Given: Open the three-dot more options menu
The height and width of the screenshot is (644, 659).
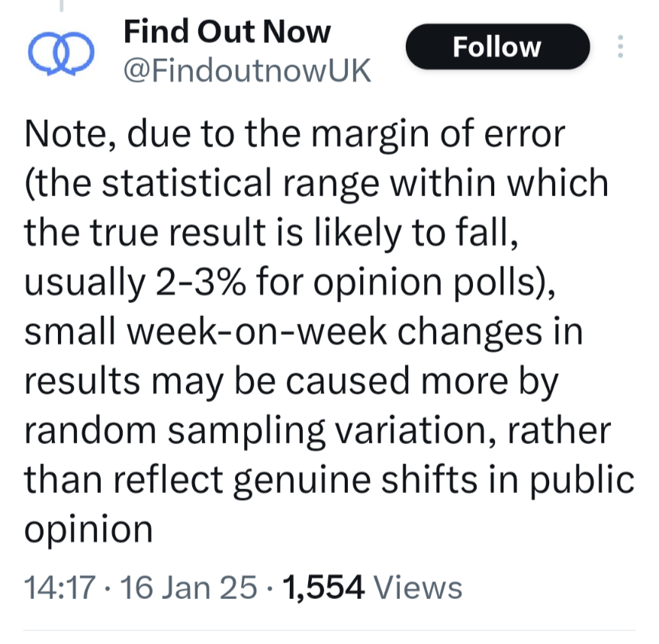Looking at the screenshot, I should click(x=620, y=47).
